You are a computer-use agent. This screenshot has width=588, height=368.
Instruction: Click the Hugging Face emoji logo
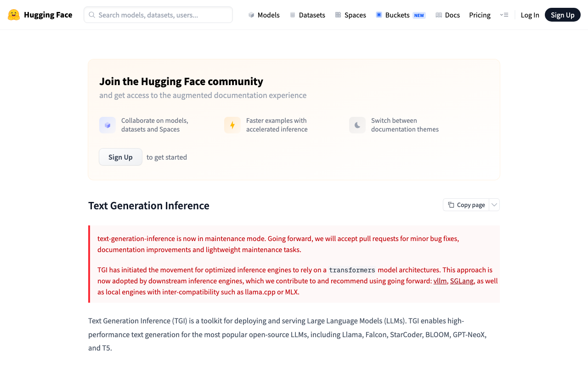pyautogui.click(x=14, y=15)
